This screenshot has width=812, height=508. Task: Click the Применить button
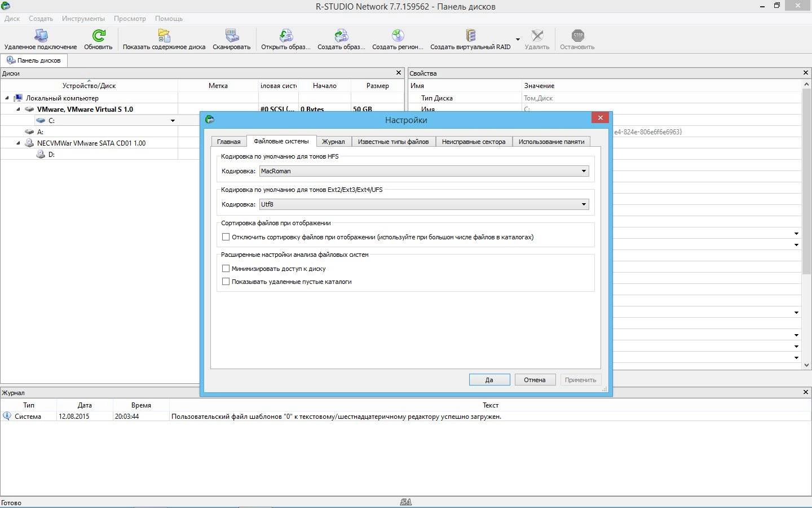(x=581, y=380)
